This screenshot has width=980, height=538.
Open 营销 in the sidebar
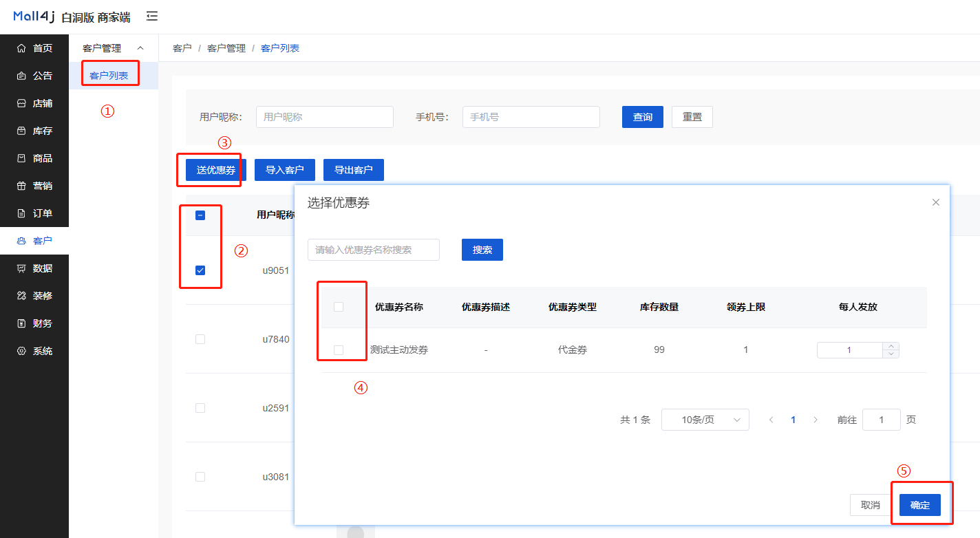[x=34, y=186]
